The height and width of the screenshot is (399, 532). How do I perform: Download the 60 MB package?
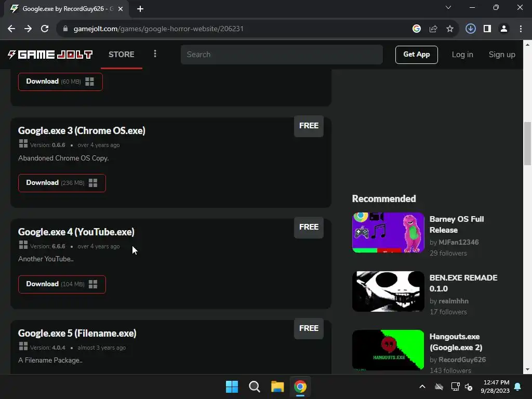[60, 82]
